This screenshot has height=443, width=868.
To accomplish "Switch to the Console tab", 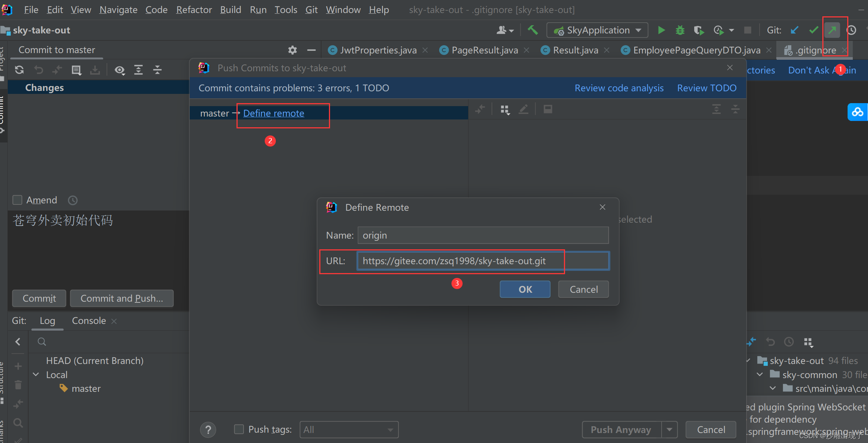I will [89, 321].
